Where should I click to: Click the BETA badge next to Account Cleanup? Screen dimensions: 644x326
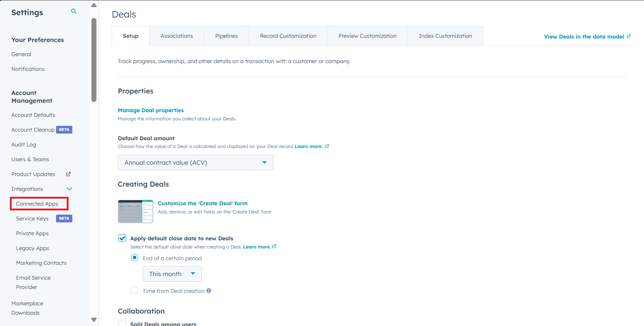[64, 130]
